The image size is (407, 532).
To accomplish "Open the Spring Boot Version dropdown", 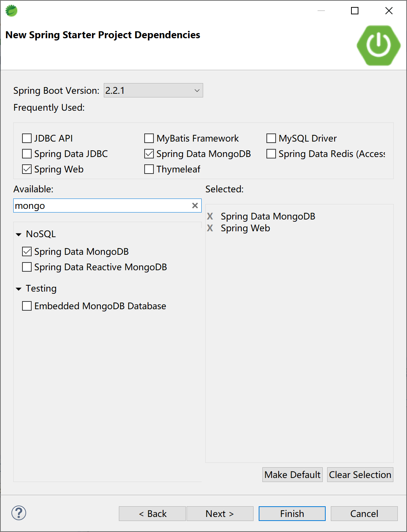I will pos(153,90).
